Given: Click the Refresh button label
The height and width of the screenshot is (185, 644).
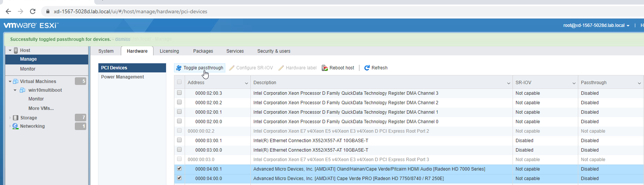Looking at the screenshot, I should 379,68.
